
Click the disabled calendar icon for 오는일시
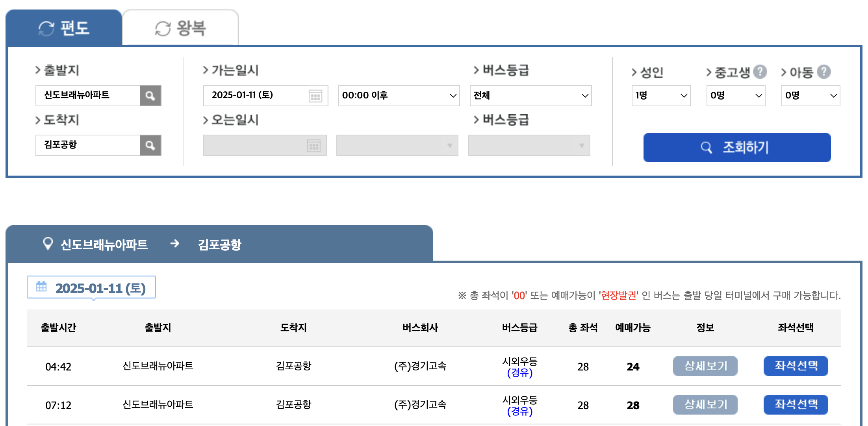(x=314, y=145)
